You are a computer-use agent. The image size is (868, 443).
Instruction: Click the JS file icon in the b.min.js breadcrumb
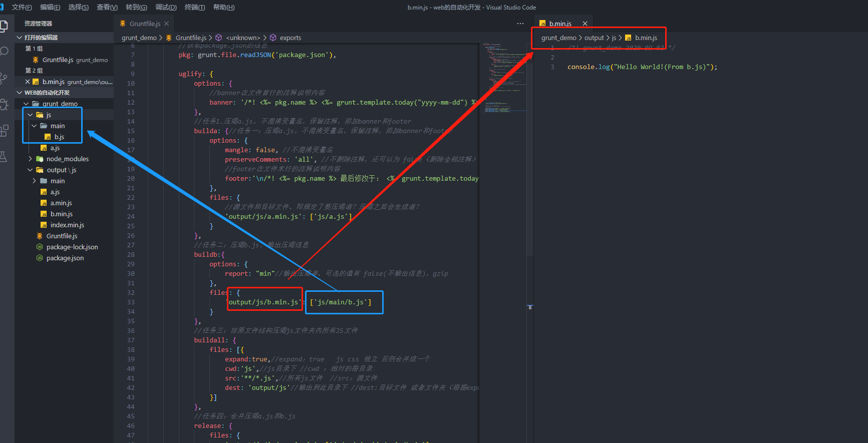point(628,38)
